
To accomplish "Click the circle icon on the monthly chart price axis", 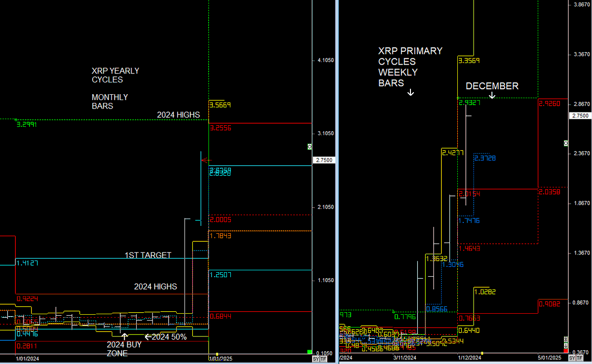I will point(309,146).
